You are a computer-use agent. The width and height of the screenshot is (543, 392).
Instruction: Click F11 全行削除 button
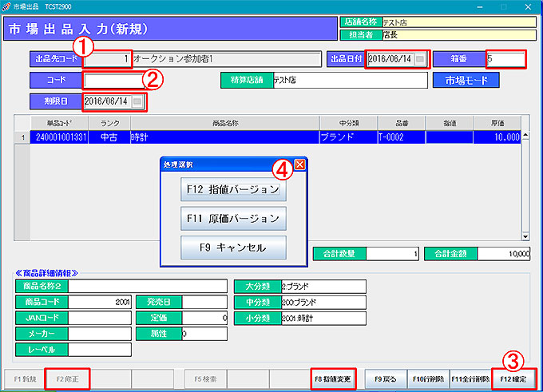[x=469, y=378]
